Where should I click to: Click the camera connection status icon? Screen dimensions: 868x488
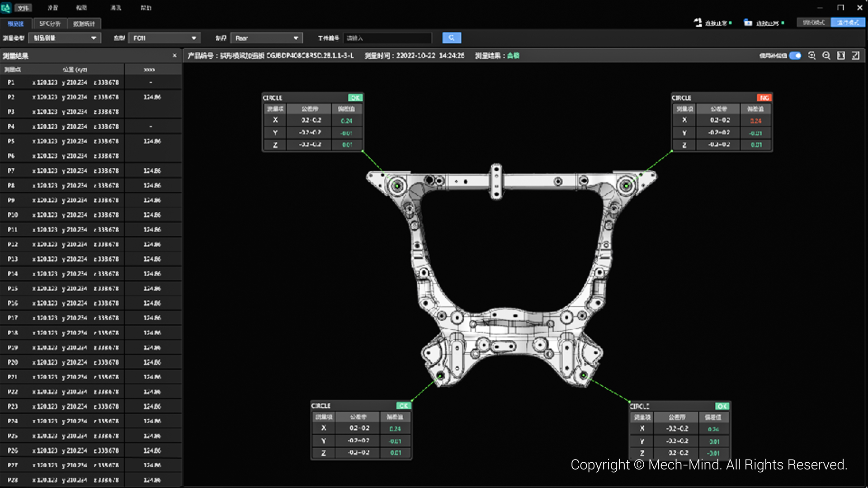click(748, 23)
